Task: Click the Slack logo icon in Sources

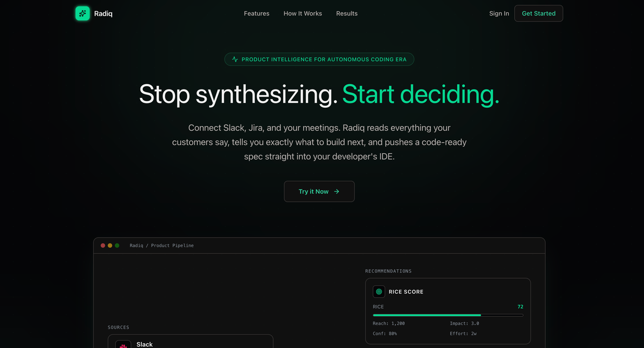Action: (123, 346)
